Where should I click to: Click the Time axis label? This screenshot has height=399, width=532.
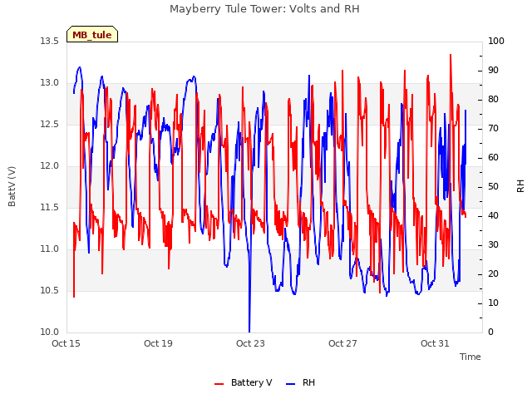(470, 357)
